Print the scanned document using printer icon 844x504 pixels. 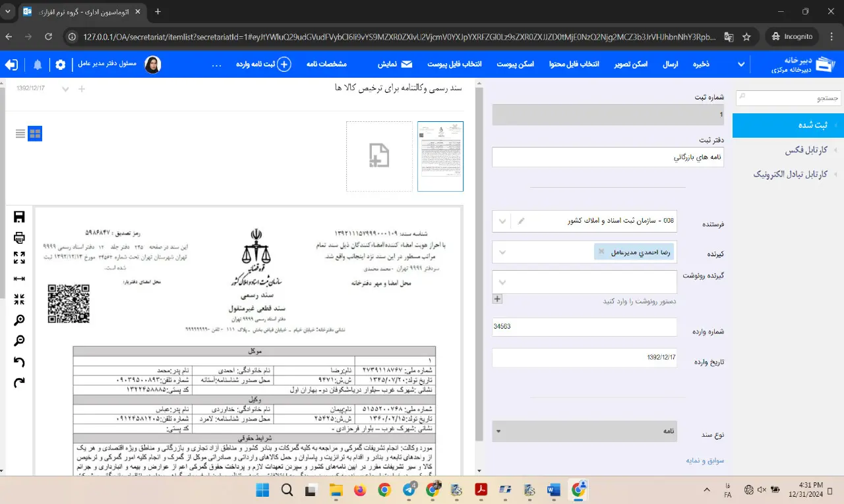[x=19, y=238]
